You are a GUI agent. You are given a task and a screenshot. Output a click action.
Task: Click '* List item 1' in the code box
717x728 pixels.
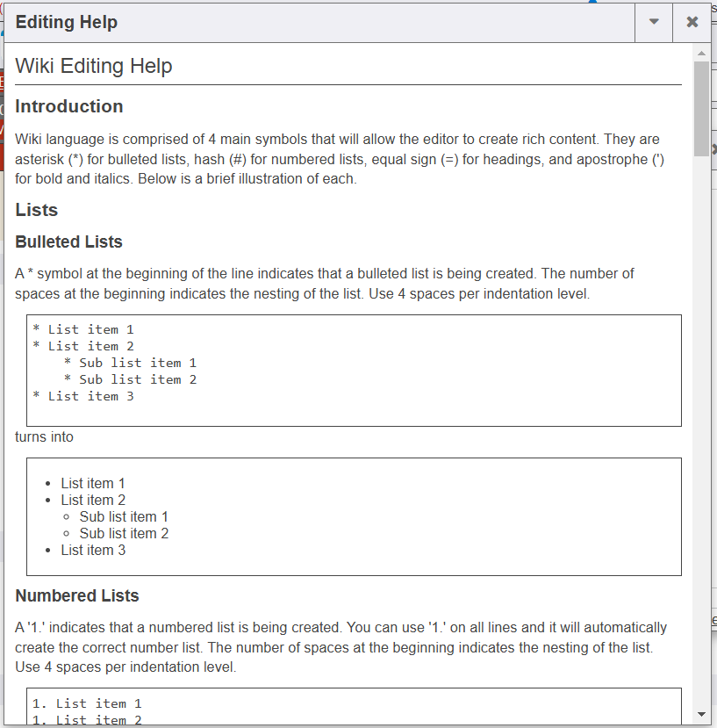click(83, 329)
